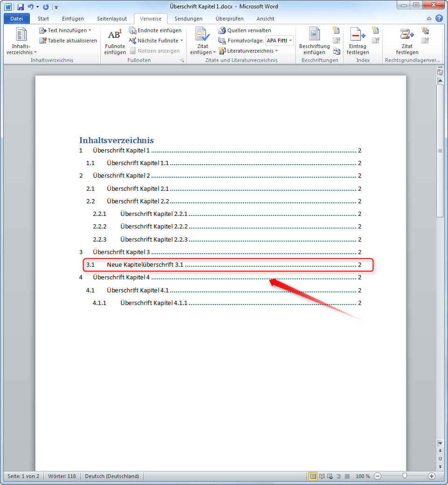Open the Seitenlayout ribbon tab

(x=112, y=19)
